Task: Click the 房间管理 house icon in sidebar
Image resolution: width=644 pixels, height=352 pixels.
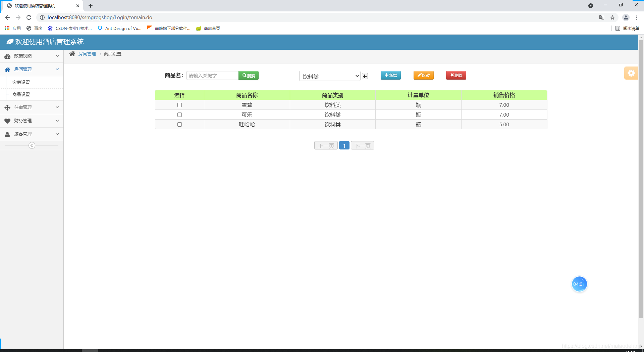Action: [x=7, y=70]
